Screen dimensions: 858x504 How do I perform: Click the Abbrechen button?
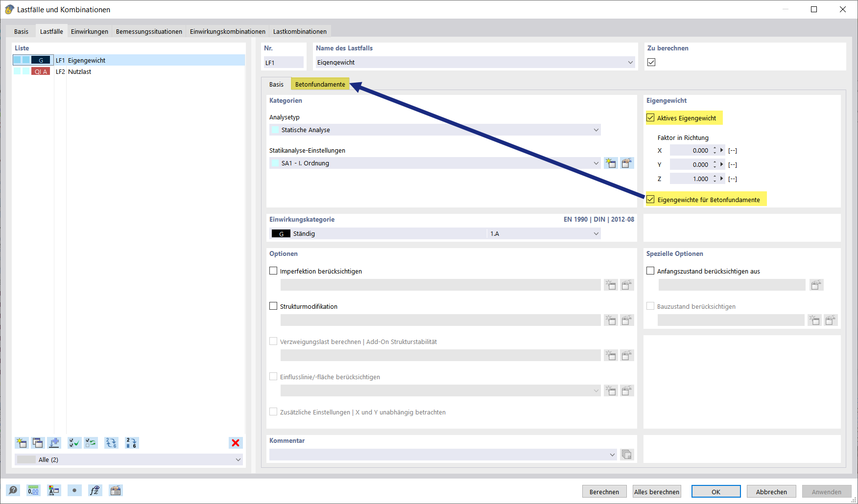[x=771, y=492]
